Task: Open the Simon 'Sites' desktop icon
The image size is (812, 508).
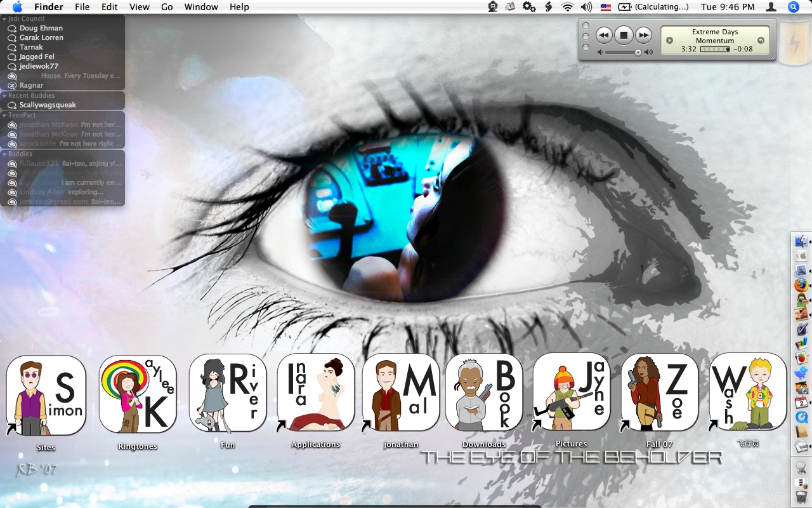Action: click(x=46, y=395)
